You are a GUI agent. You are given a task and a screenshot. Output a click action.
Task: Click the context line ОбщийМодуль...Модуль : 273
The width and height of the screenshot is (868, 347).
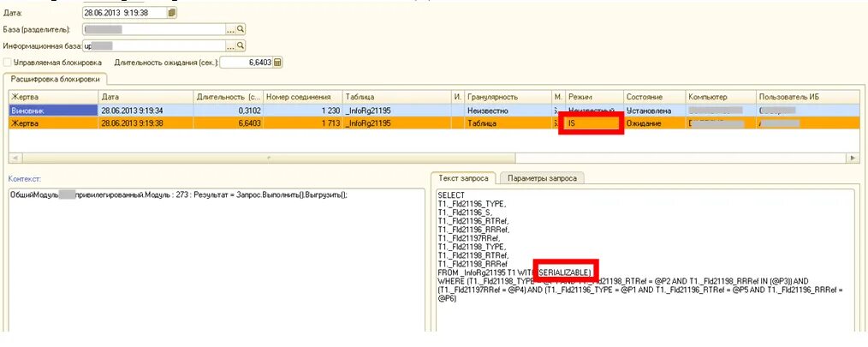[179, 195]
